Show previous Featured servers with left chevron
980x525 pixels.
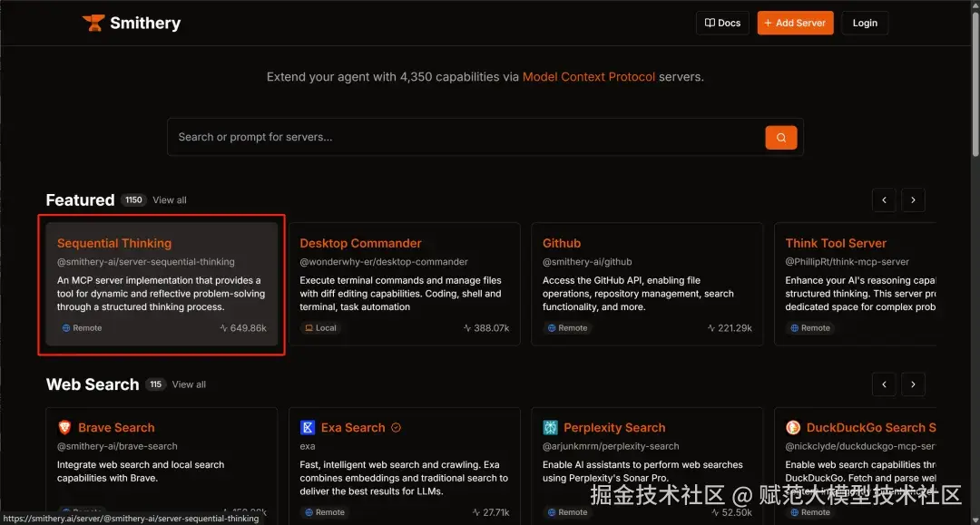(884, 199)
